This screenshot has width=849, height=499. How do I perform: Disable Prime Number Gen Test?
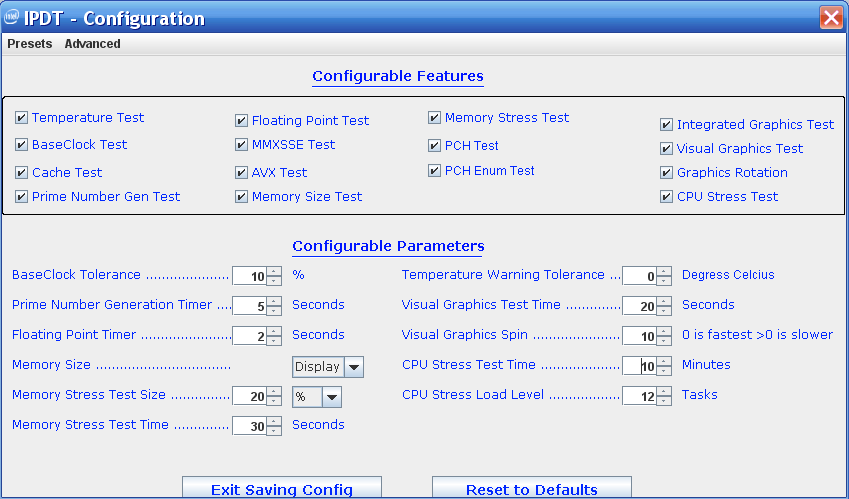pyautogui.click(x=21, y=196)
